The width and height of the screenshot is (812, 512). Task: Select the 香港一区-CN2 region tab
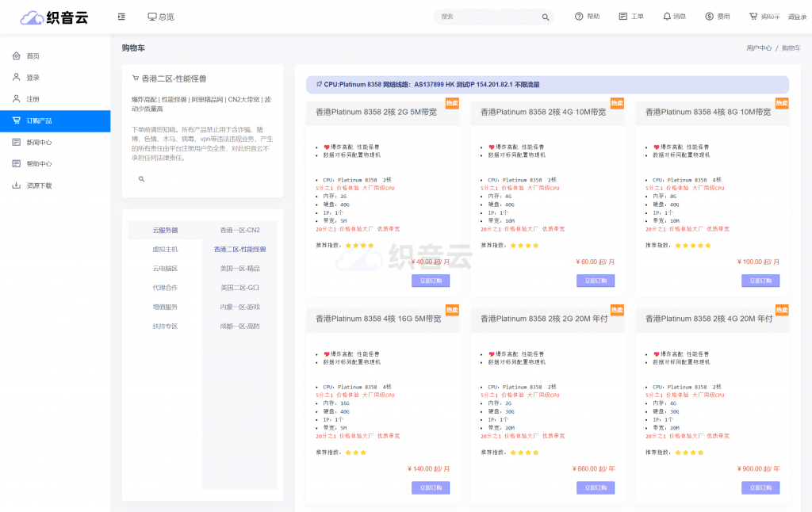(x=239, y=230)
